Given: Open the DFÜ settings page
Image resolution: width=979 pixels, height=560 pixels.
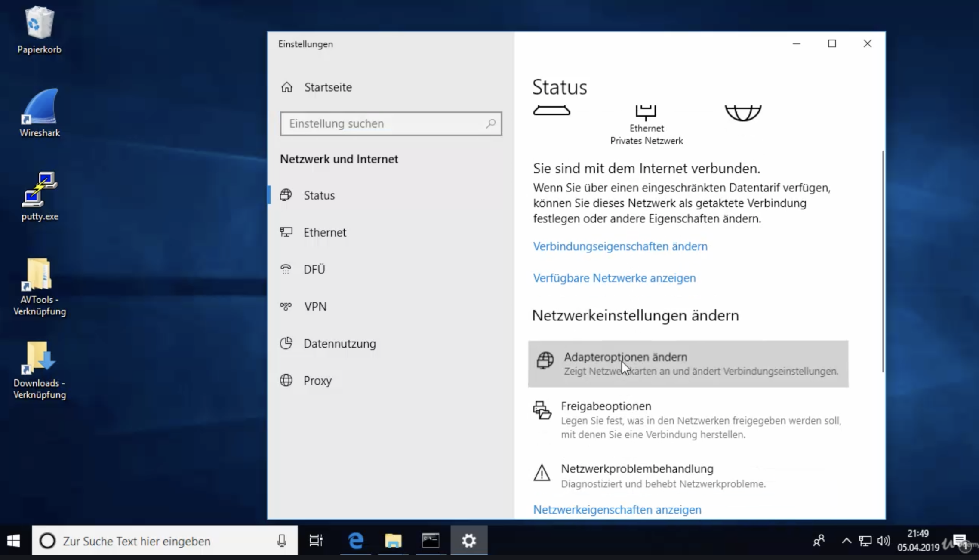Looking at the screenshot, I should click(x=391, y=269).
